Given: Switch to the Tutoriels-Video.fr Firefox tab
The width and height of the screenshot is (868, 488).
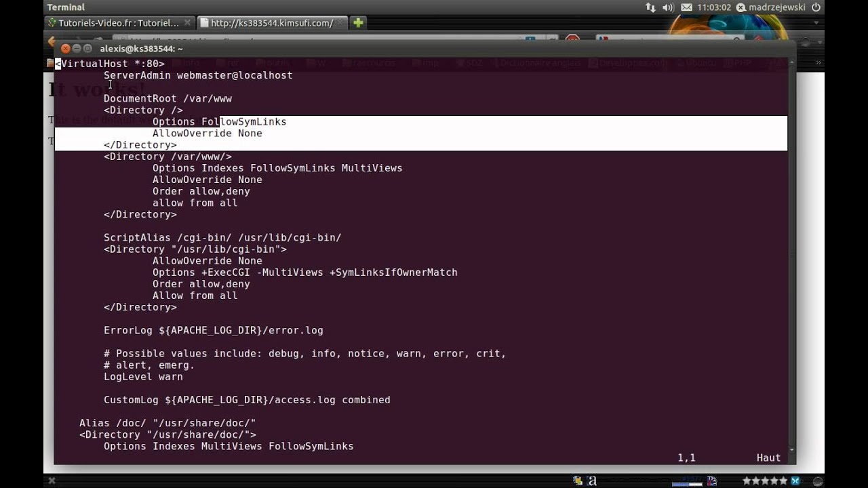Looking at the screenshot, I should click(x=119, y=23).
